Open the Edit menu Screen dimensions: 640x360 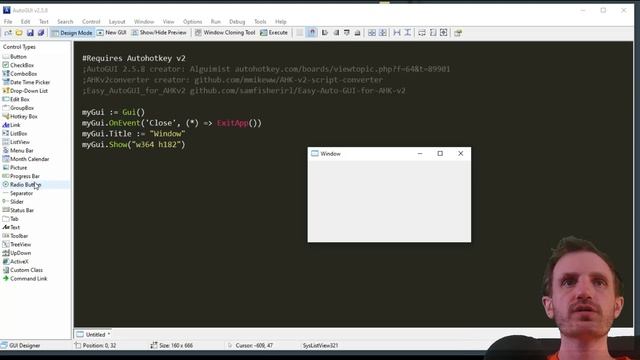pyautogui.click(x=25, y=22)
